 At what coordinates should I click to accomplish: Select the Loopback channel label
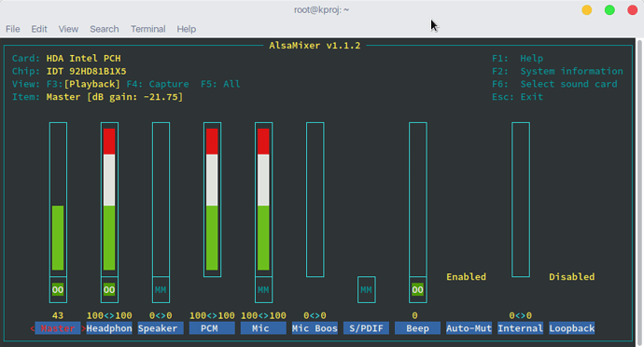(572, 328)
